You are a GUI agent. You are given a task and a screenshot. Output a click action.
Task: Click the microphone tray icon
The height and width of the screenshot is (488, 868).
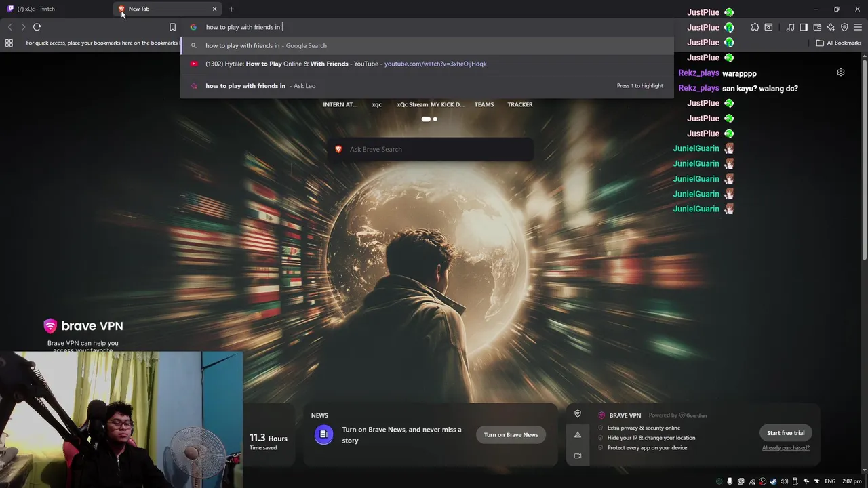730,481
